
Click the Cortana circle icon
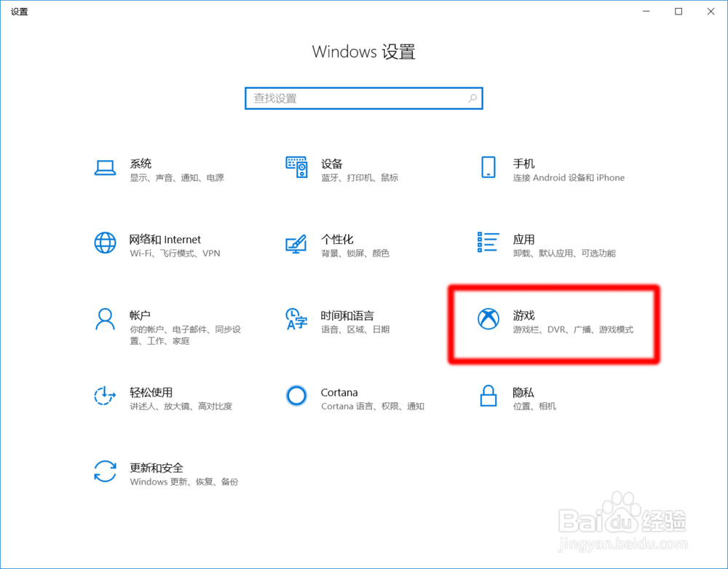296,396
